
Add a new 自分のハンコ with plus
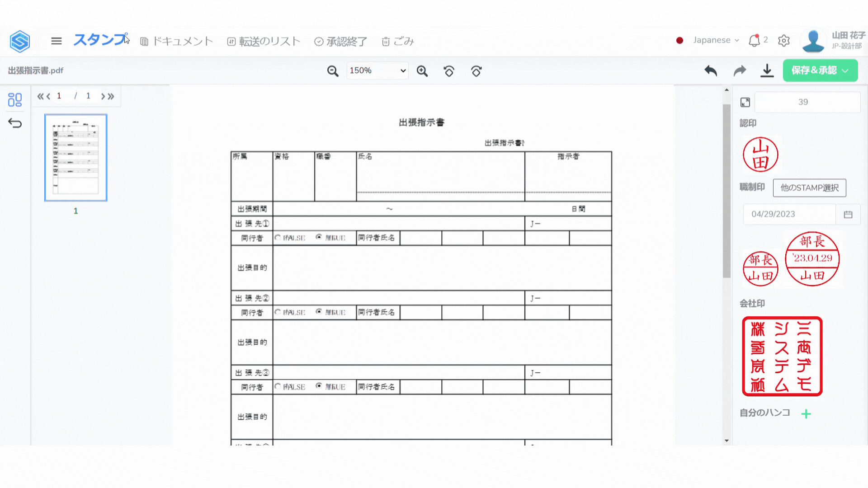click(806, 414)
